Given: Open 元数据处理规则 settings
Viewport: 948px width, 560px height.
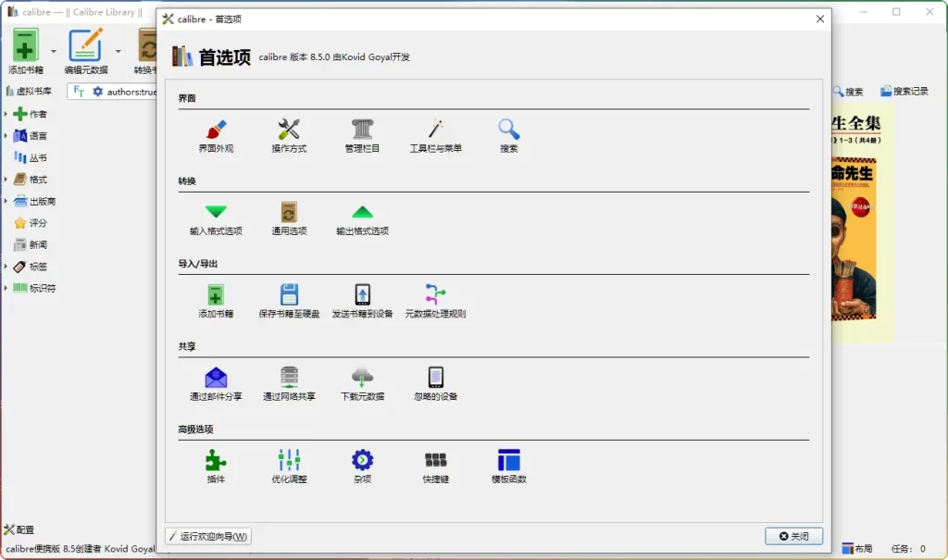Looking at the screenshot, I should click(435, 301).
